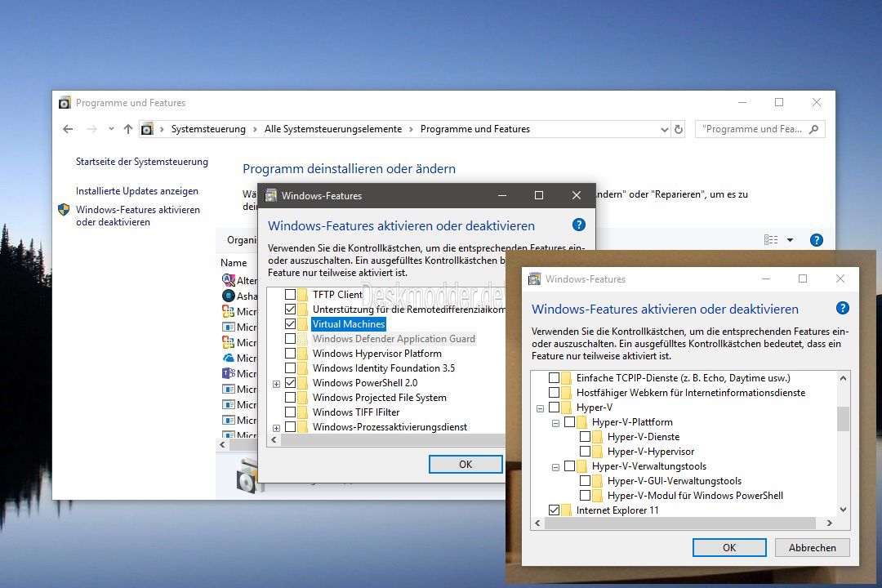This screenshot has width=882, height=588.
Task: Click the Windows Hypervisor Platform folder icon
Action: click(x=303, y=354)
